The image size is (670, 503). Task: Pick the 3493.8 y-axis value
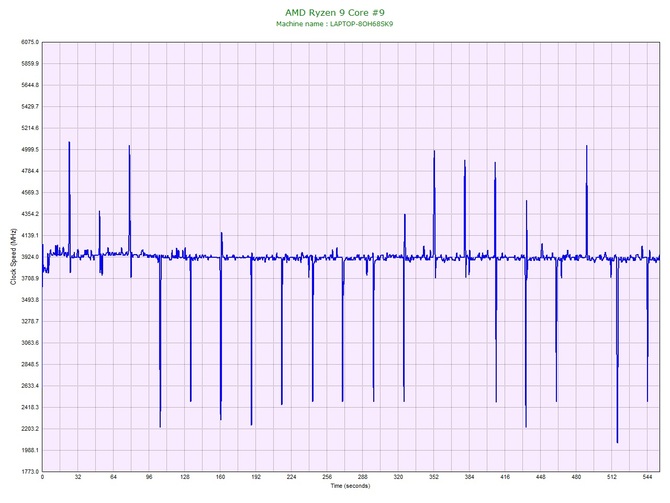click(x=30, y=300)
